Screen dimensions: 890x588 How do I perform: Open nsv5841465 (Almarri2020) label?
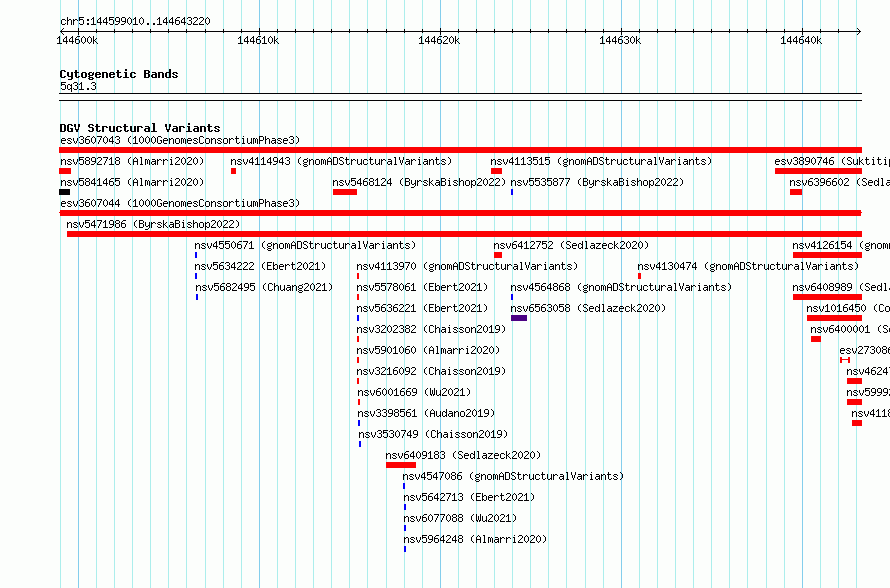[132, 182]
